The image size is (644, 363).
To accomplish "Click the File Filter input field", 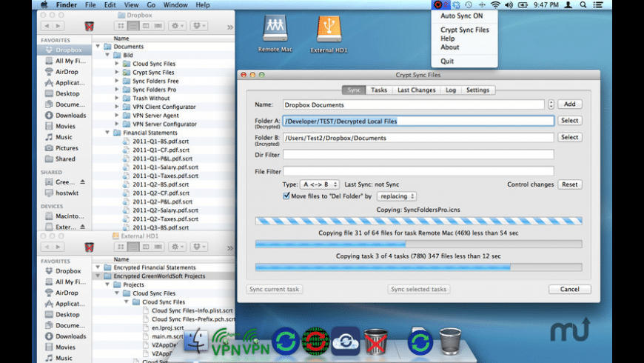I will click(x=418, y=171).
